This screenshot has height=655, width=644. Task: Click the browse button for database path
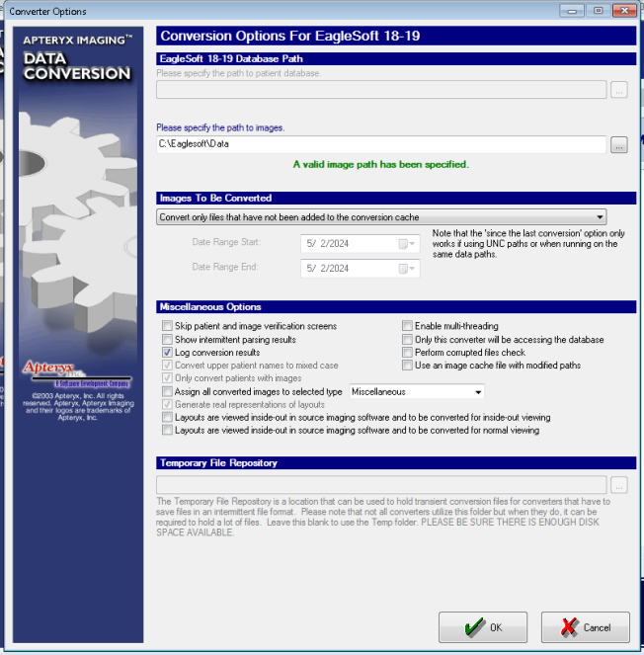pos(618,89)
